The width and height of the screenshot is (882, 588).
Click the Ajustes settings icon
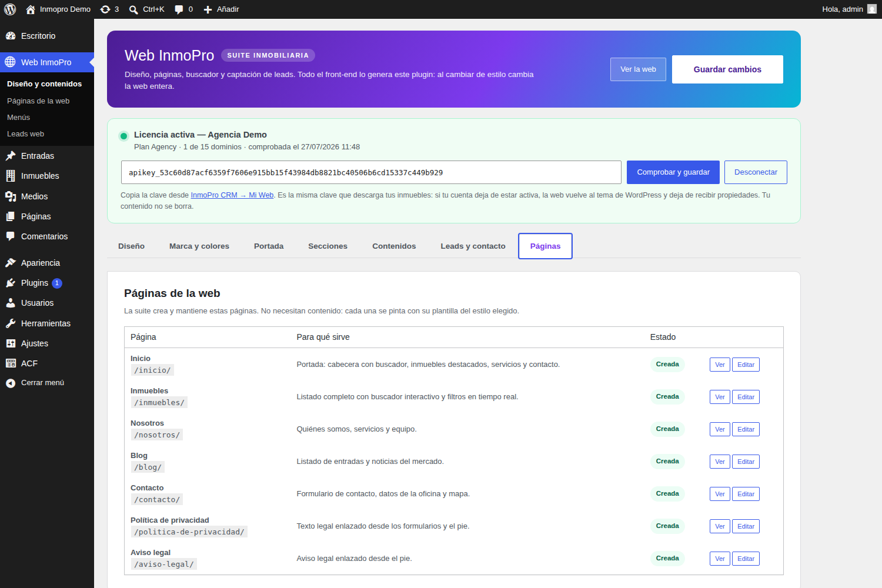click(11, 343)
